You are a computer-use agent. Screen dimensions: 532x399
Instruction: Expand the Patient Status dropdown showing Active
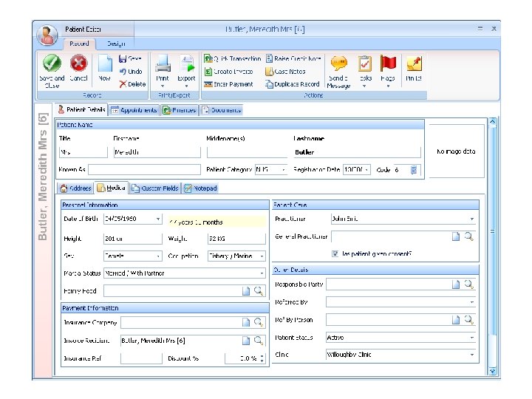[x=472, y=338]
